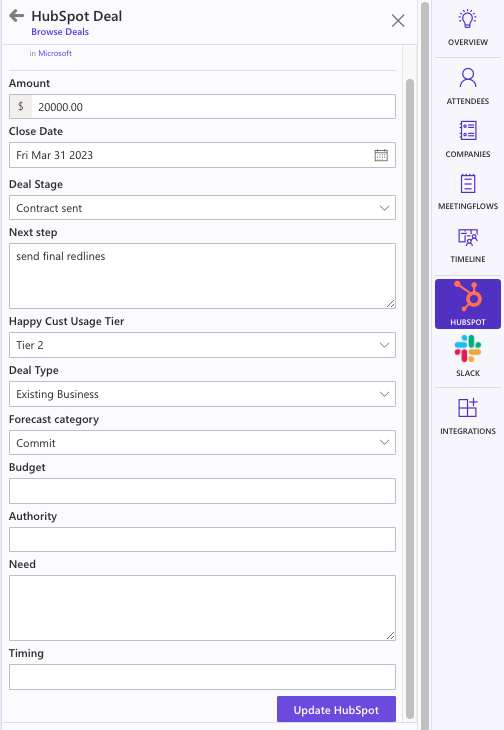This screenshot has width=504, height=730.
Task: Click the Need text area
Action: coord(202,608)
